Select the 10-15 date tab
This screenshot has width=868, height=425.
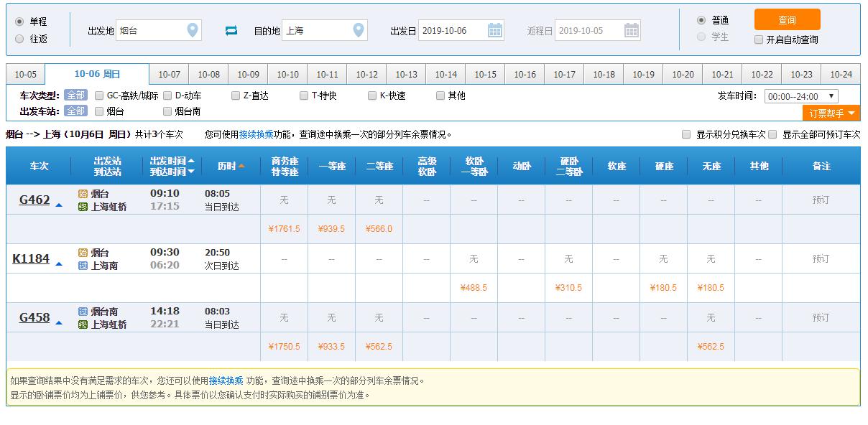click(x=485, y=75)
